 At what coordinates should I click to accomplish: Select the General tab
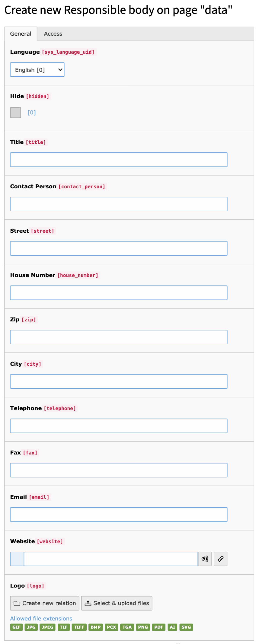coord(21,34)
